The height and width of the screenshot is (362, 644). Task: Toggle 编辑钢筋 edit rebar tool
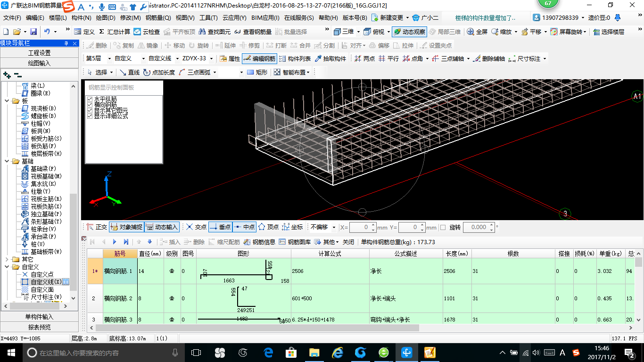coord(259,59)
